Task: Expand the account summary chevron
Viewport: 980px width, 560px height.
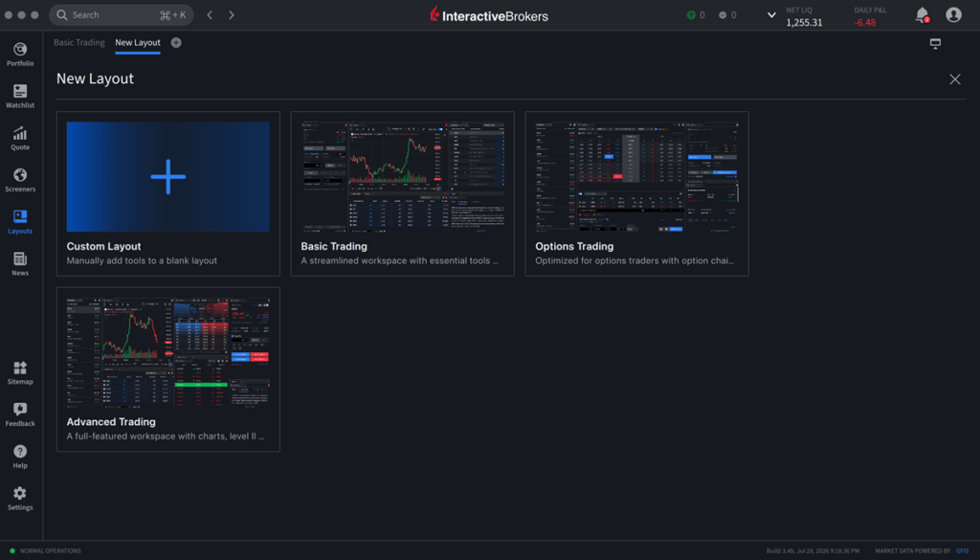Action: (771, 15)
